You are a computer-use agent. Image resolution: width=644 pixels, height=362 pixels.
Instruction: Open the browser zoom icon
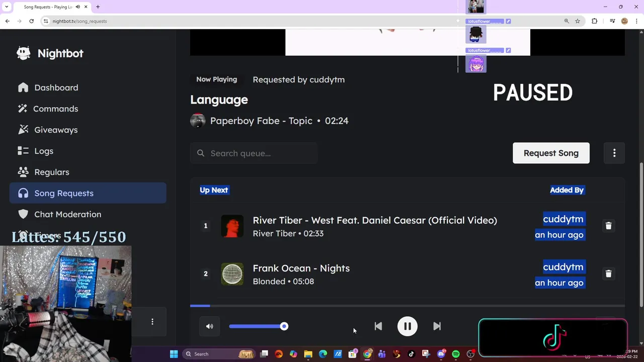coord(567,21)
